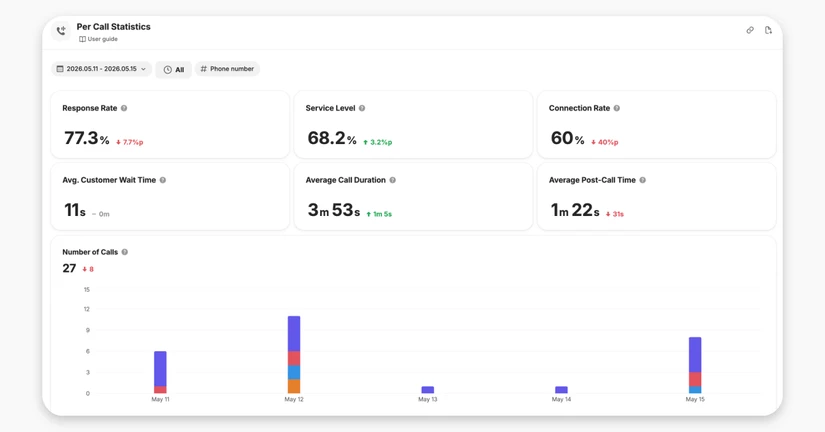Screen dimensions: 825x432
Task: Show Average Call Duration info tooltip
Action: coord(393,180)
